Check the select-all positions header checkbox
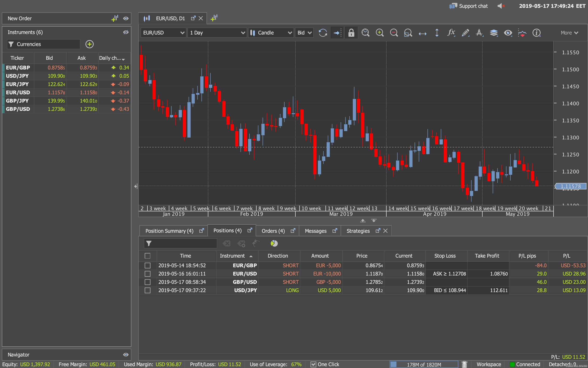 [x=147, y=256]
